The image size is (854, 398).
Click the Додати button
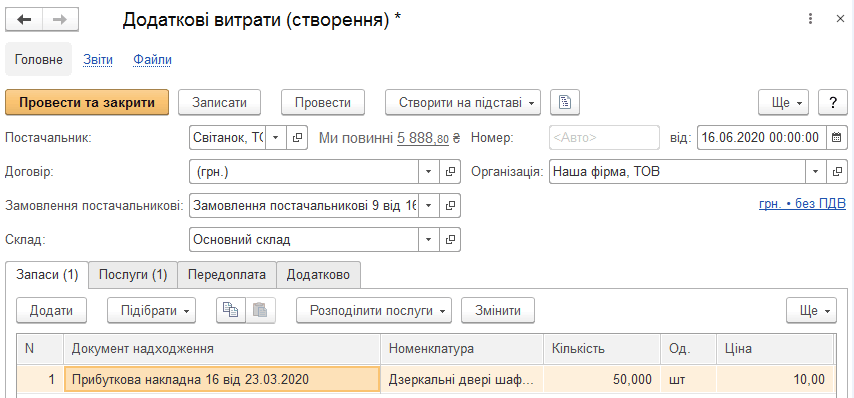pos(51,310)
